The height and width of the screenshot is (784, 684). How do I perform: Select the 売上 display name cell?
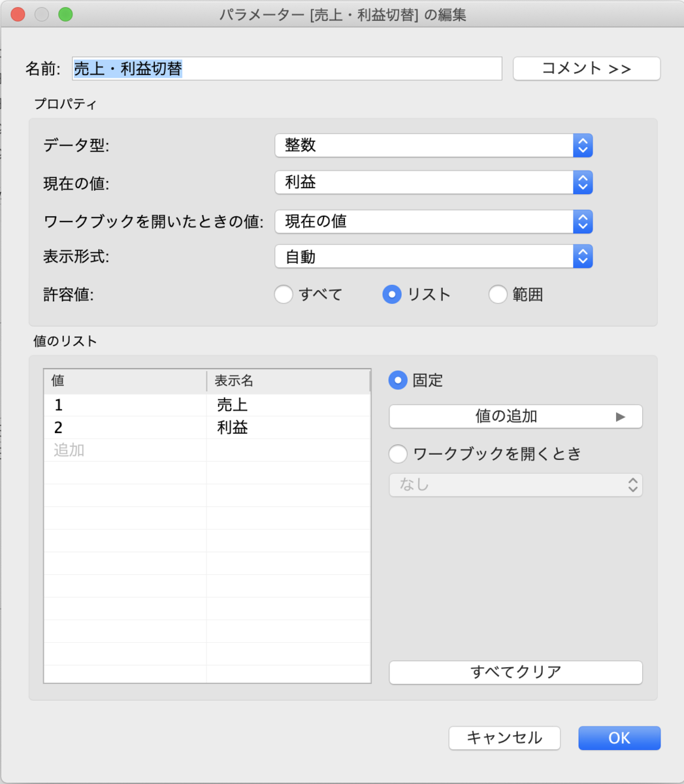289,405
